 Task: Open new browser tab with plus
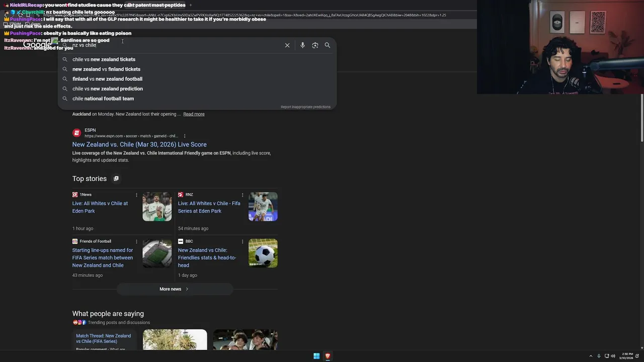[191, 5]
